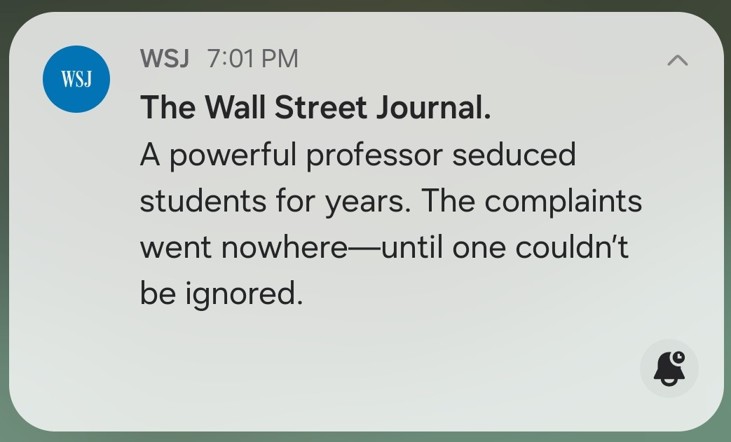
Task: Open the notification titled The Wall Street Journal.
Action: coord(315,108)
